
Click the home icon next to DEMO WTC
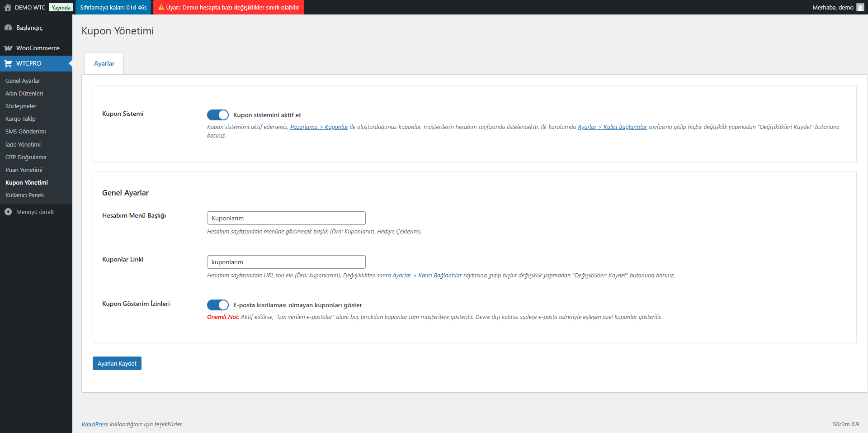[8, 7]
